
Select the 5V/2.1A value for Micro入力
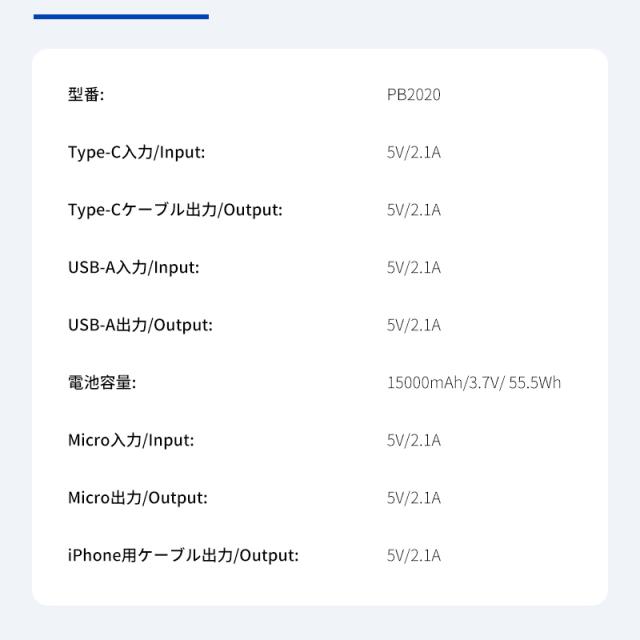pyautogui.click(x=413, y=440)
